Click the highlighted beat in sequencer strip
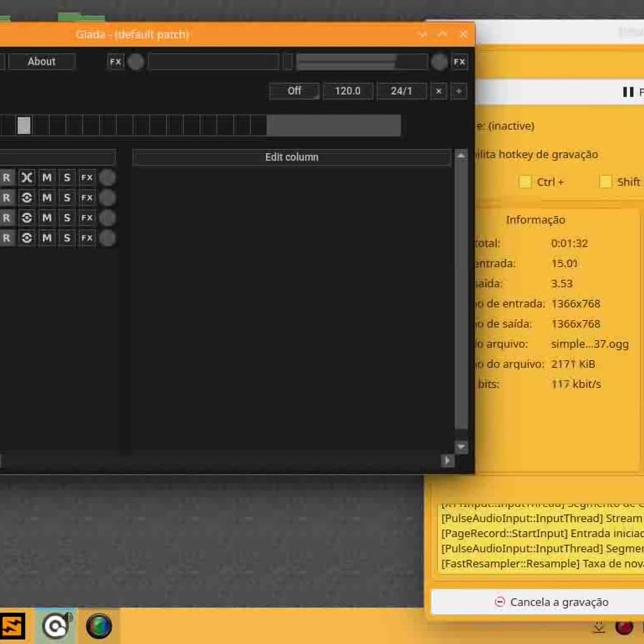This screenshot has height=644, width=644. pos(24,125)
